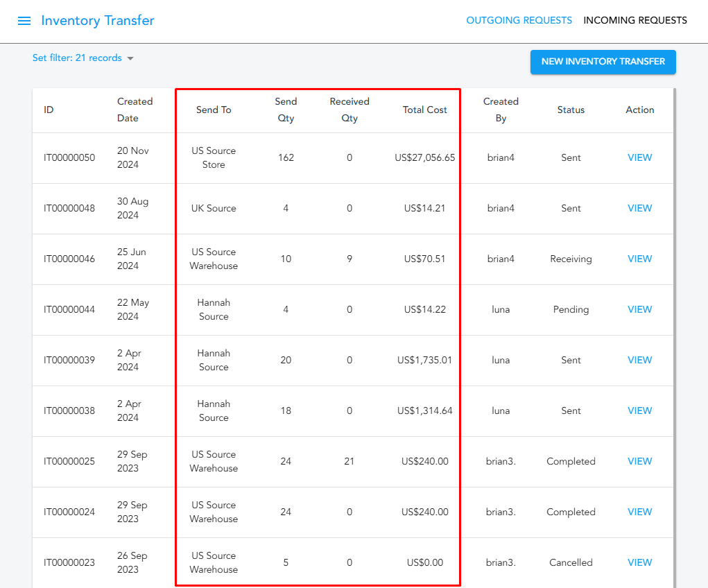Click New Inventory Transfer button
The height and width of the screenshot is (588, 708).
pyautogui.click(x=603, y=62)
